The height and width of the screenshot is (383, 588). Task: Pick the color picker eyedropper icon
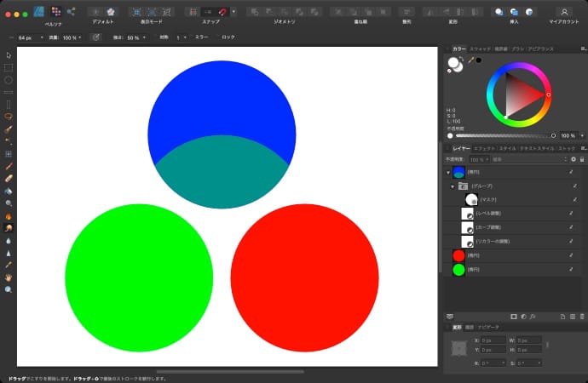pos(470,60)
